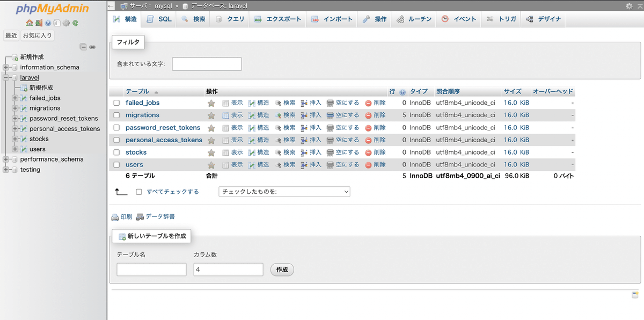
Task: Click the top-right page settings gear icon
Action: (629, 5)
